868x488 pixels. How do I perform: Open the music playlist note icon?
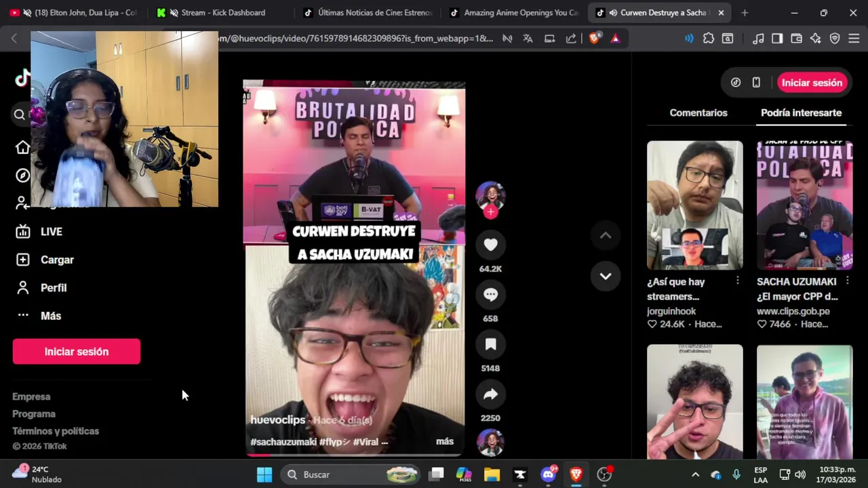pyautogui.click(x=758, y=39)
